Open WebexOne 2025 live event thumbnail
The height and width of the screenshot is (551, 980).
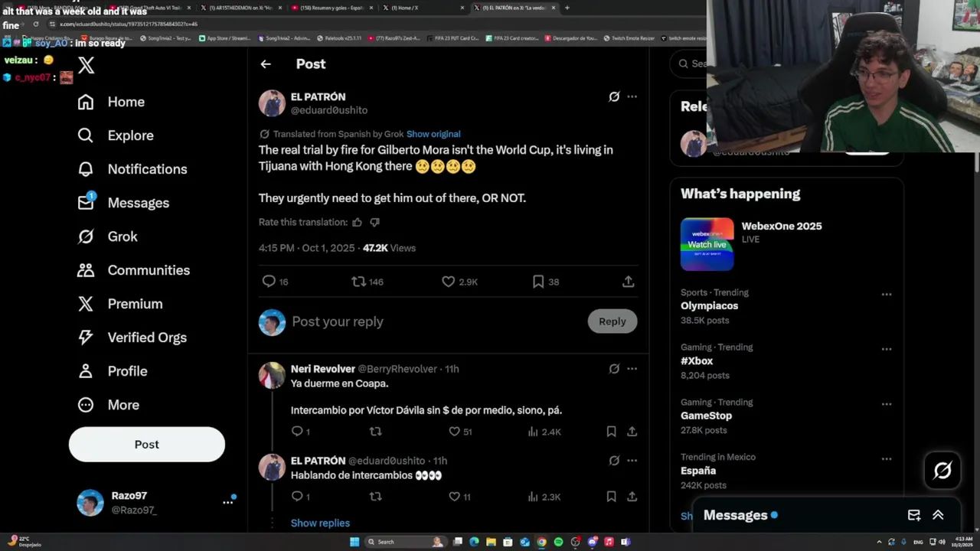tap(707, 244)
